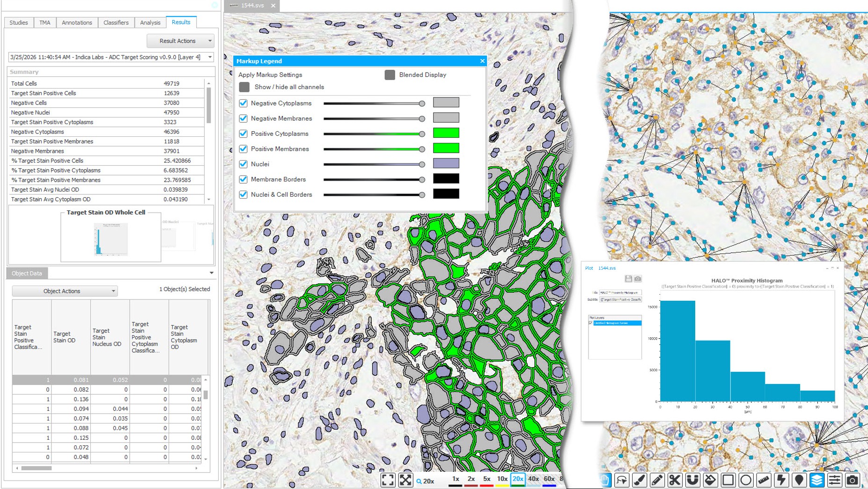Adjust the Positive Cytoplasms opacity slider
868x489 pixels.
point(375,134)
